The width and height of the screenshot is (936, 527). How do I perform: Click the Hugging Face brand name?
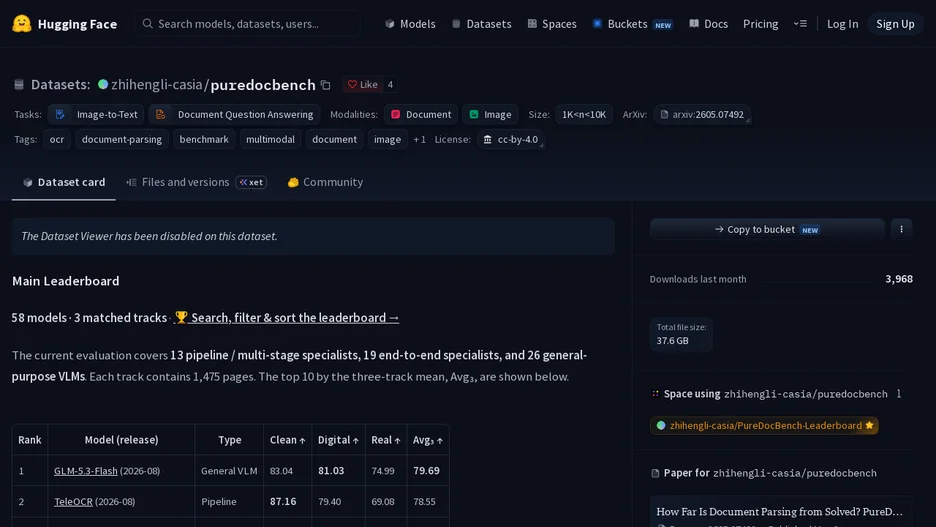pyautogui.click(x=77, y=24)
